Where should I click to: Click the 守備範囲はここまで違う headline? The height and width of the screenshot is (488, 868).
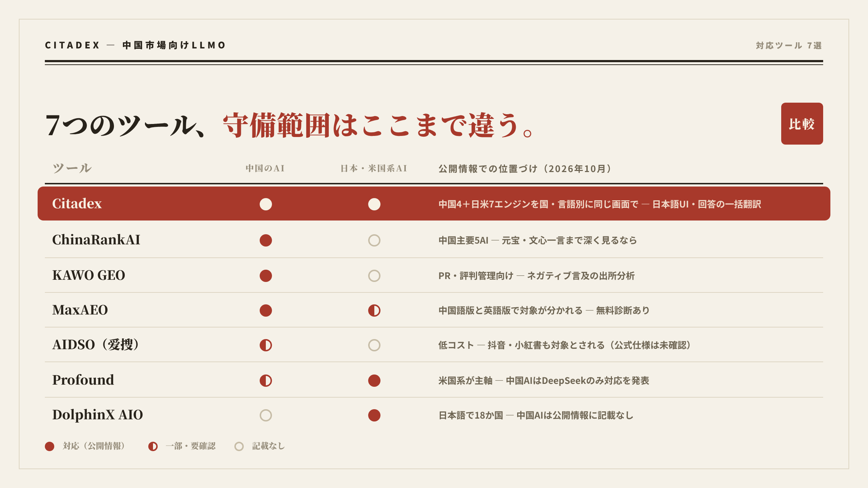378,125
